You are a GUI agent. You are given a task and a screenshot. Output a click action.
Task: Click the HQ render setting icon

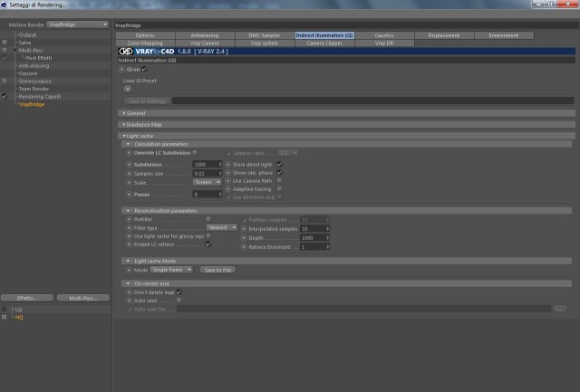4,317
